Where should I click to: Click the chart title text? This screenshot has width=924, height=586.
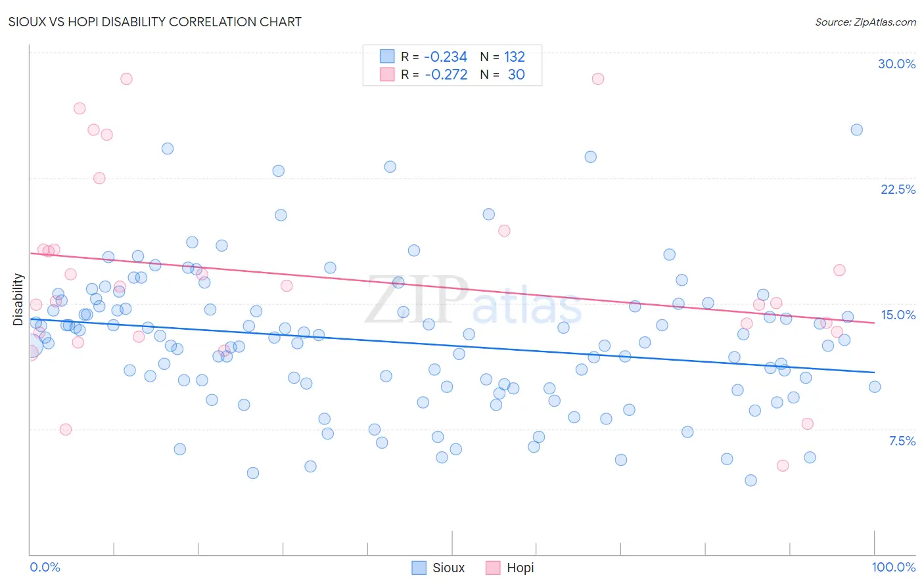155,22
